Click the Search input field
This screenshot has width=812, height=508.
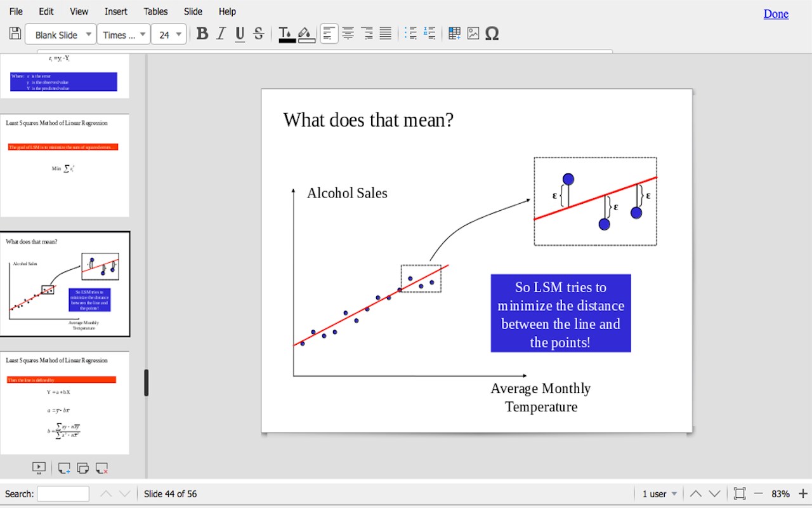(63, 493)
